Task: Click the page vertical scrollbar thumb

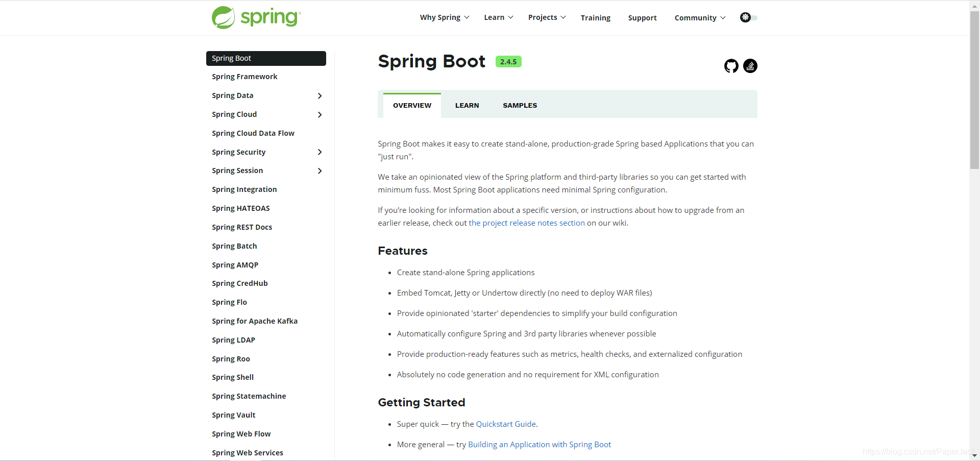Action: (x=974, y=89)
